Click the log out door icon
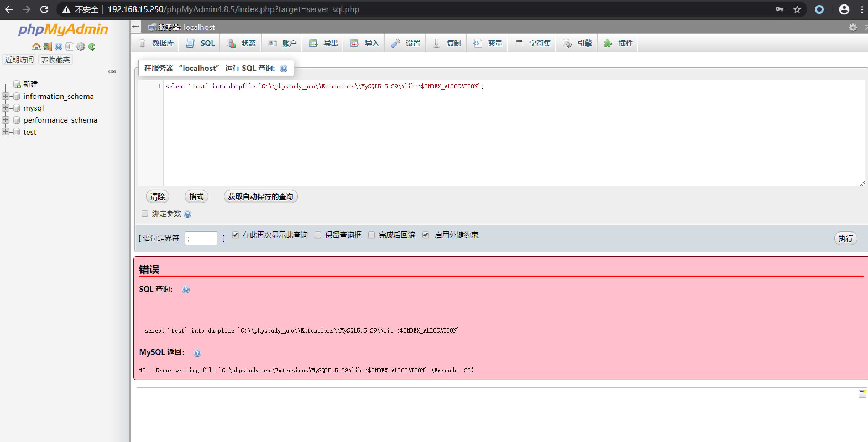Viewport: 868px width, 442px height. [48, 46]
